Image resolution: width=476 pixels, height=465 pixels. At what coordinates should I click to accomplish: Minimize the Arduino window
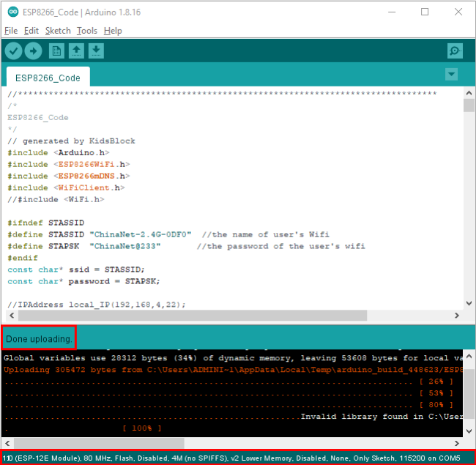[392, 12]
